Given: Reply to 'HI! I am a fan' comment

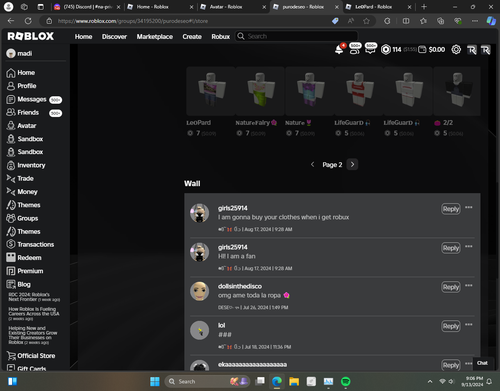Looking at the screenshot, I should [x=451, y=248].
